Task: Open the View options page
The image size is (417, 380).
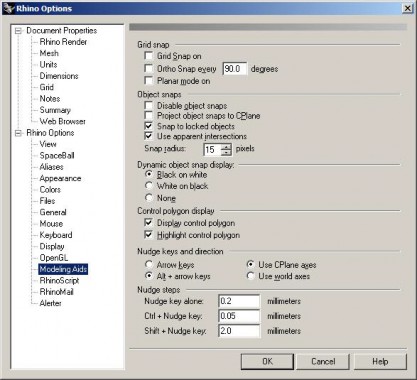Action: coord(48,144)
